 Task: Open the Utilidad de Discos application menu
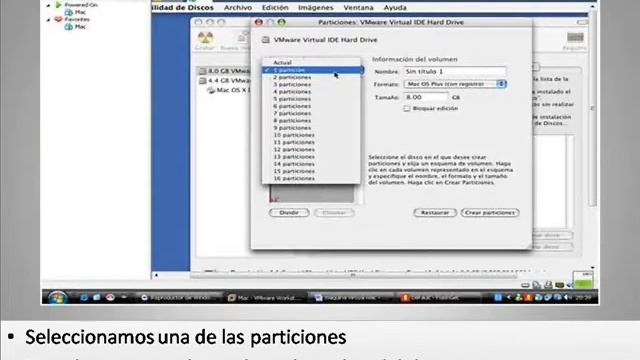182,7
